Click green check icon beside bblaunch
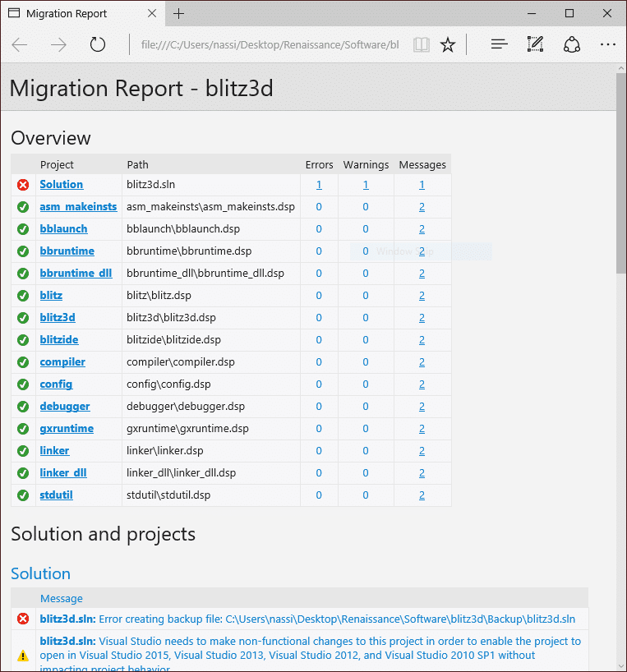The width and height of the screenshot is (627, 672). click(23, 229)
